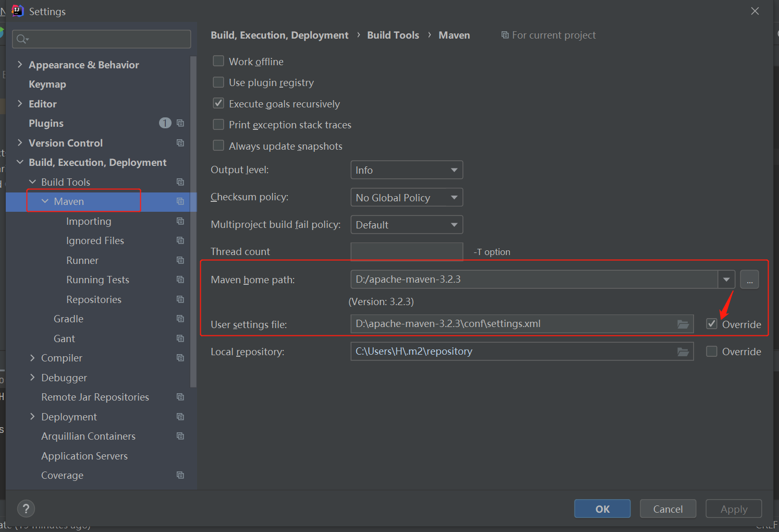Click the project-scope icon beside Gradle

point(180,319)
